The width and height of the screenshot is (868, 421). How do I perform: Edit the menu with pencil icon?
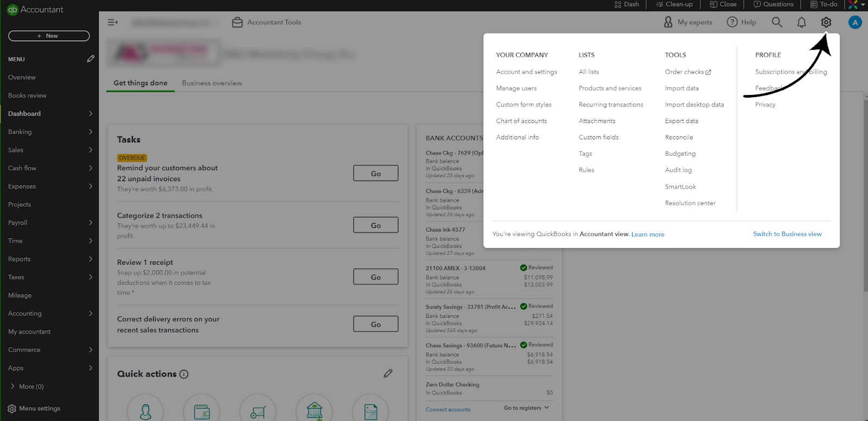coord(91,59)
